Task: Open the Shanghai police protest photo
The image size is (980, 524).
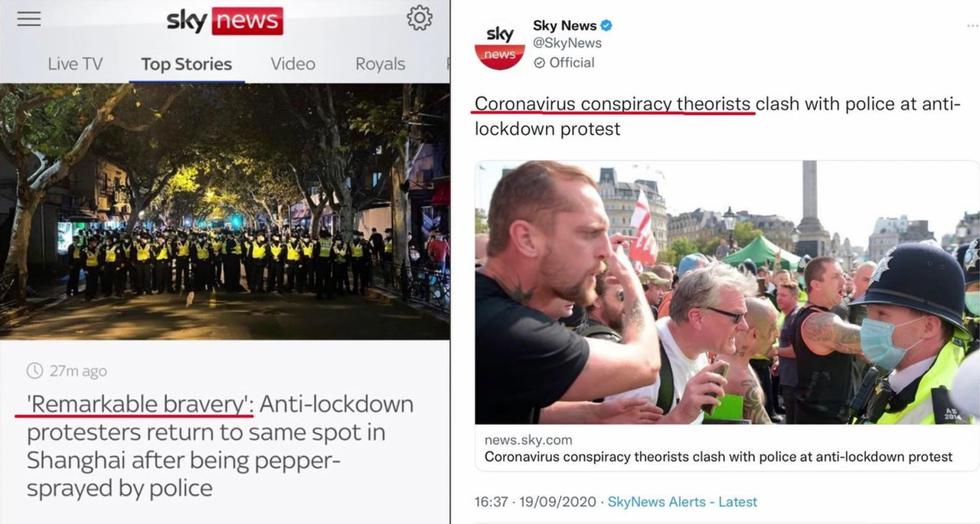Action: tap(225, 211)
